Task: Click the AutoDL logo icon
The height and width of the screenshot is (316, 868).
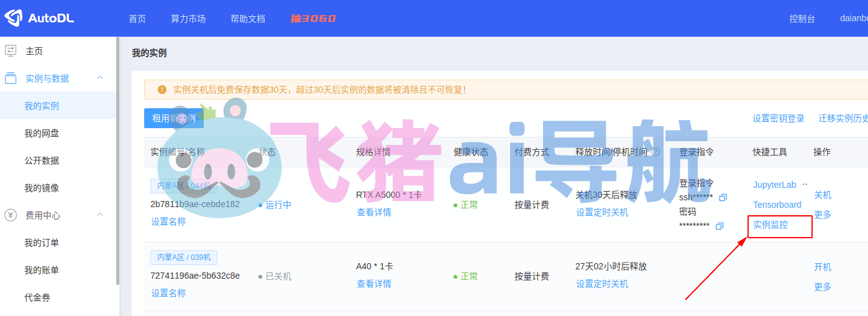Action: point(14,18)
